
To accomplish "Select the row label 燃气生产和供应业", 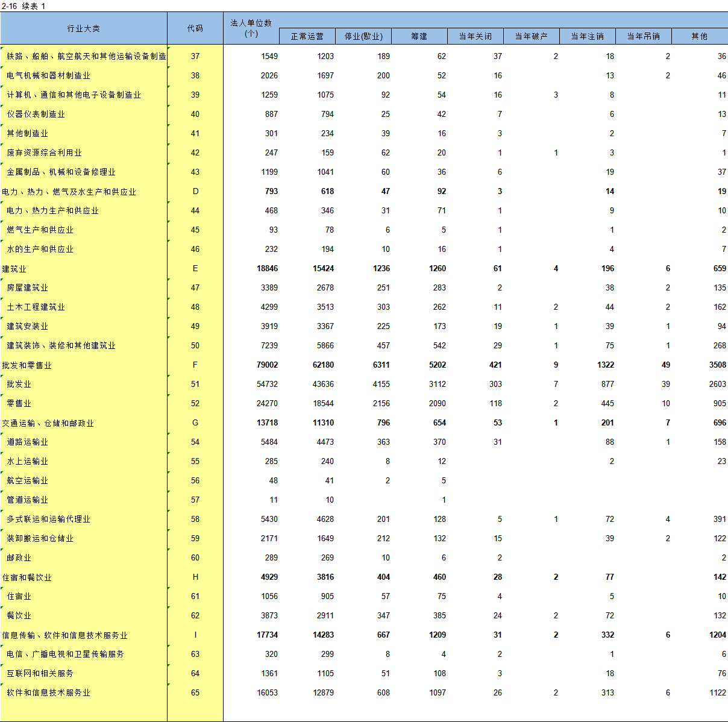I will coord(40,230).
